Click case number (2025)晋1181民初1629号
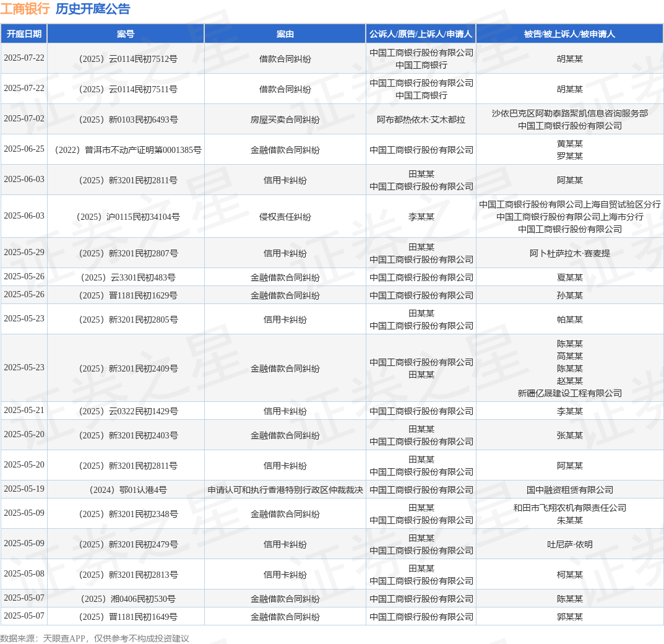 click(126, 295)
